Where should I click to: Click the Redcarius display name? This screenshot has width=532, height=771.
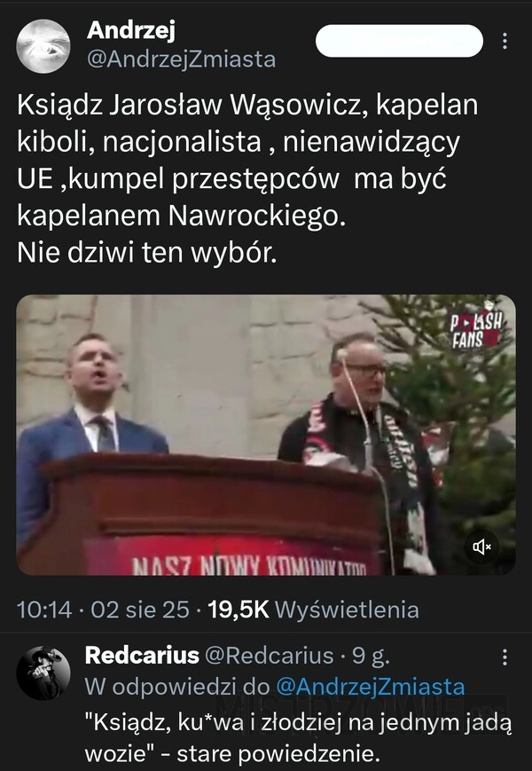coord(142,656)
